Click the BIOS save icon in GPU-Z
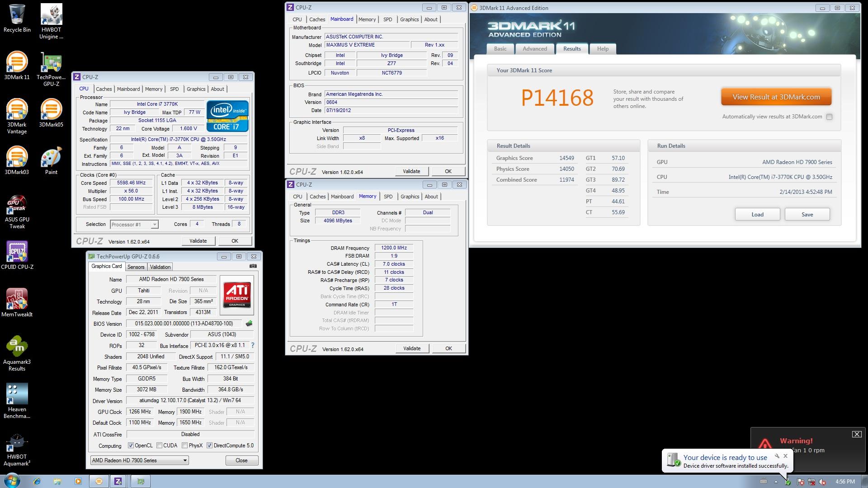 (249, 324)
